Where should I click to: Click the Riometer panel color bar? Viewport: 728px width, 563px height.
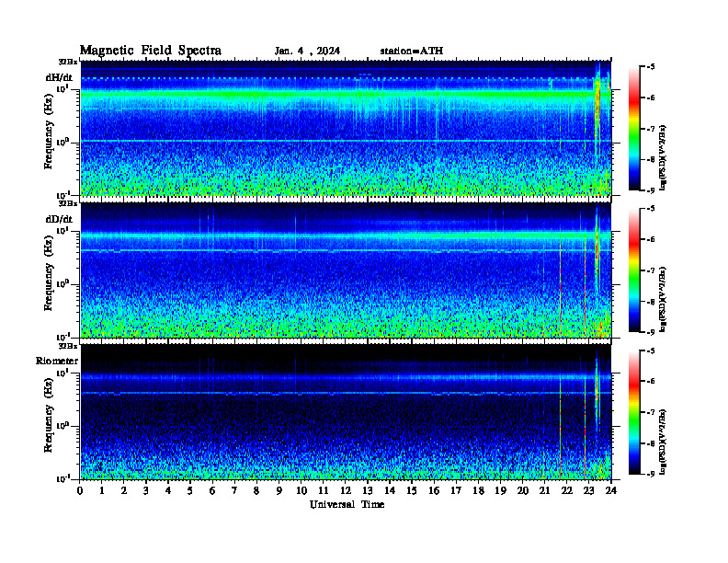pyautogui.click(x=634, y=412)
